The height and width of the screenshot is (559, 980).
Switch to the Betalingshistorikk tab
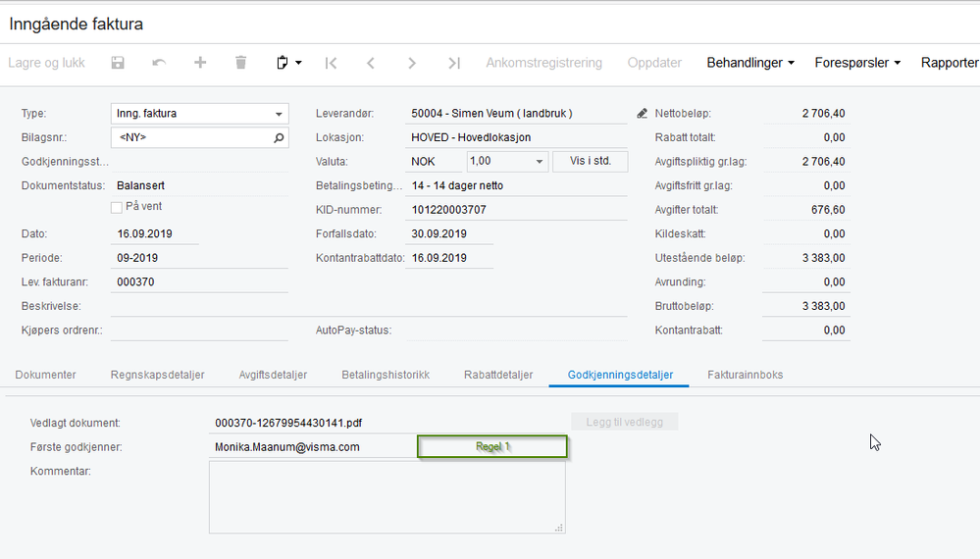(x=386, y=375)
